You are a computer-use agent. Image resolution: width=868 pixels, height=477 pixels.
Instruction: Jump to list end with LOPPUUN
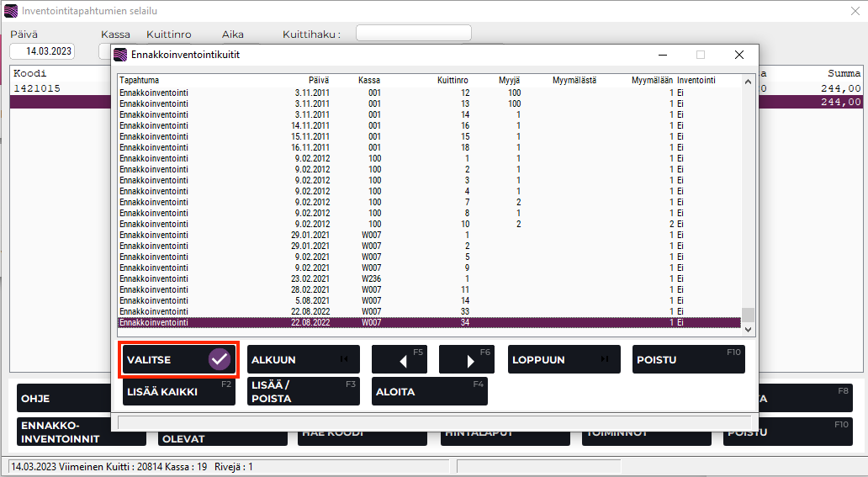564,359
